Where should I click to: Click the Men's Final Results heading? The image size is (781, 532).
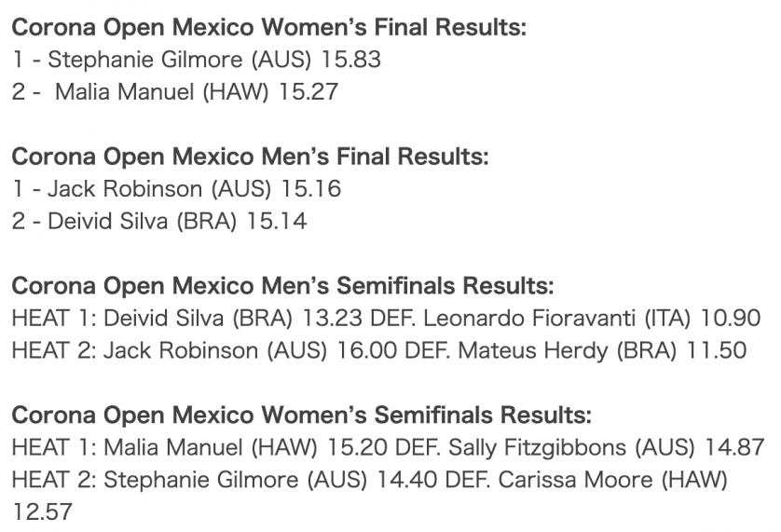coord(250,157)
